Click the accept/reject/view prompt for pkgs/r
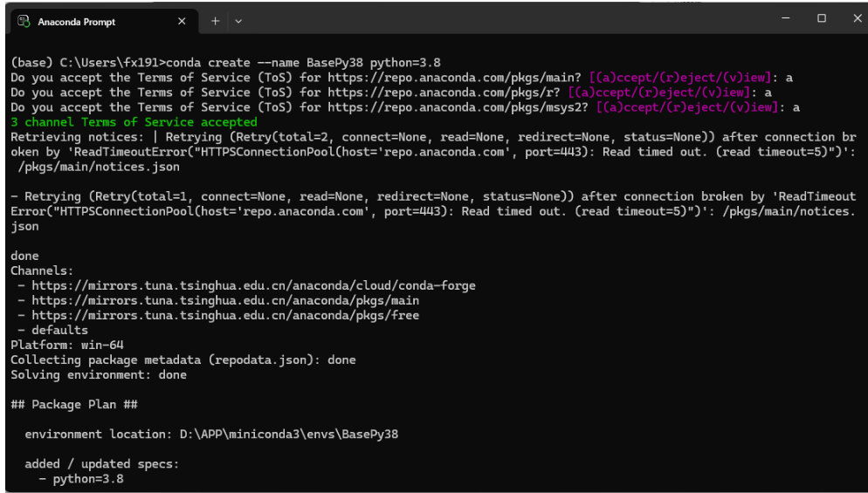This screenshot has height=493, width=868. point(659,92)
